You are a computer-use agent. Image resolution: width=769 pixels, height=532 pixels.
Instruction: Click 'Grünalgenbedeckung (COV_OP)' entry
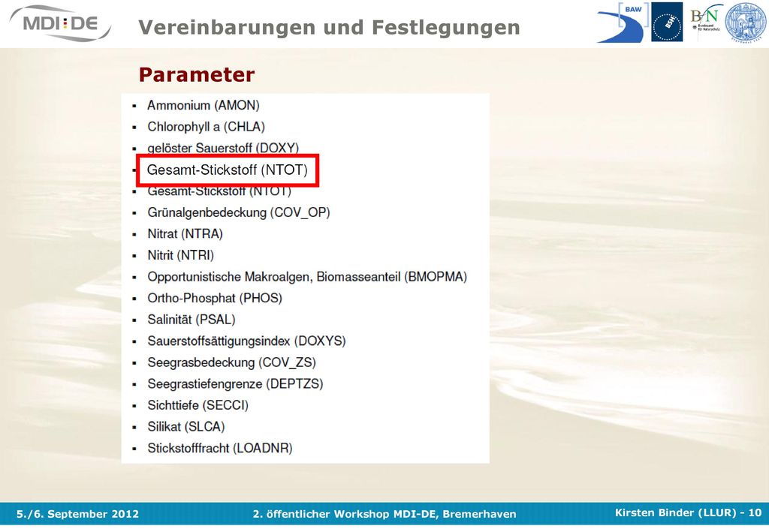(238, 212)
